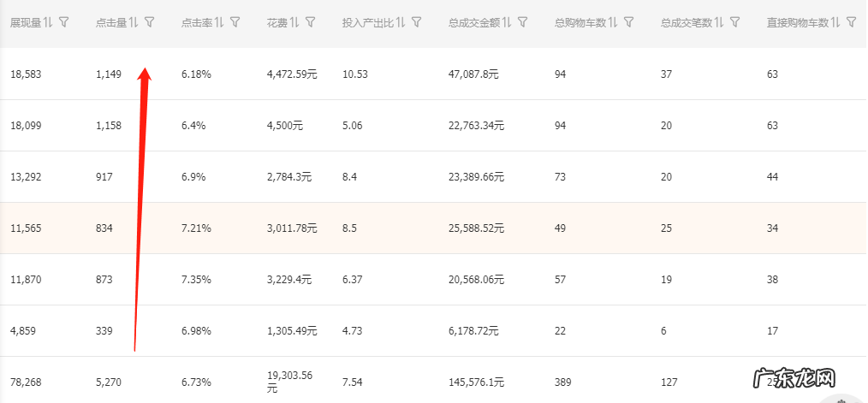Screen dimensions: 868x403
Task: Sort table by 展现量 column
Action: click(49, 22)
